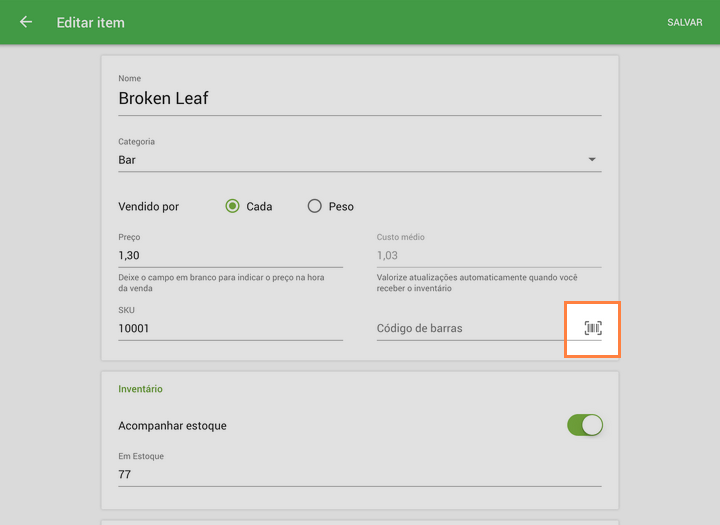Select the Custo médio field
Viewport: 720px width, 525px height.
[x=488, y=256]
